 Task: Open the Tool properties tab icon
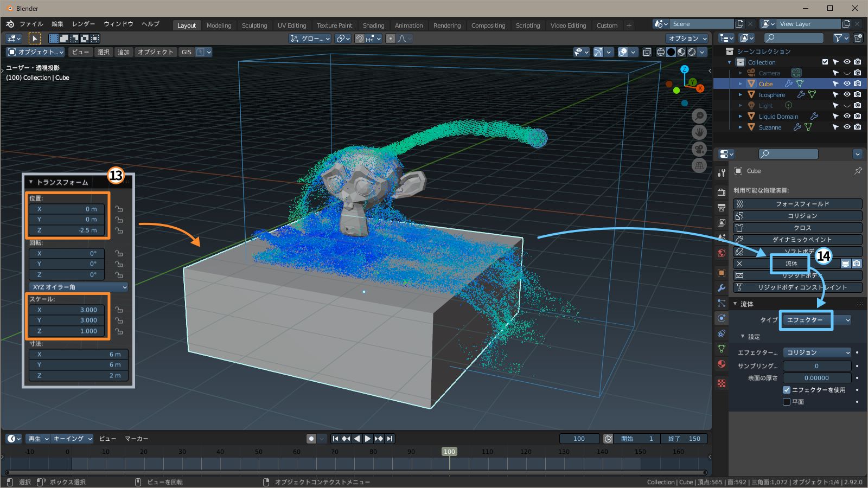tap(722, 173)
